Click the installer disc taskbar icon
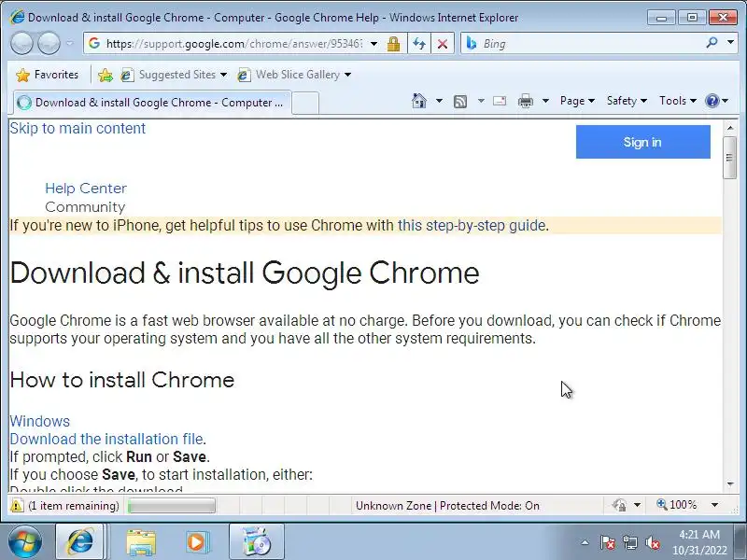The width and height of the screenshot is (747, 560). pos(256,542)
